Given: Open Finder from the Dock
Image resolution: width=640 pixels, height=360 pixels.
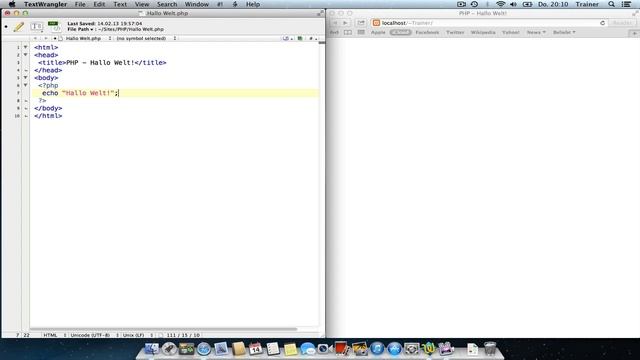Looking at the screenshot, I should coord(152,349).
